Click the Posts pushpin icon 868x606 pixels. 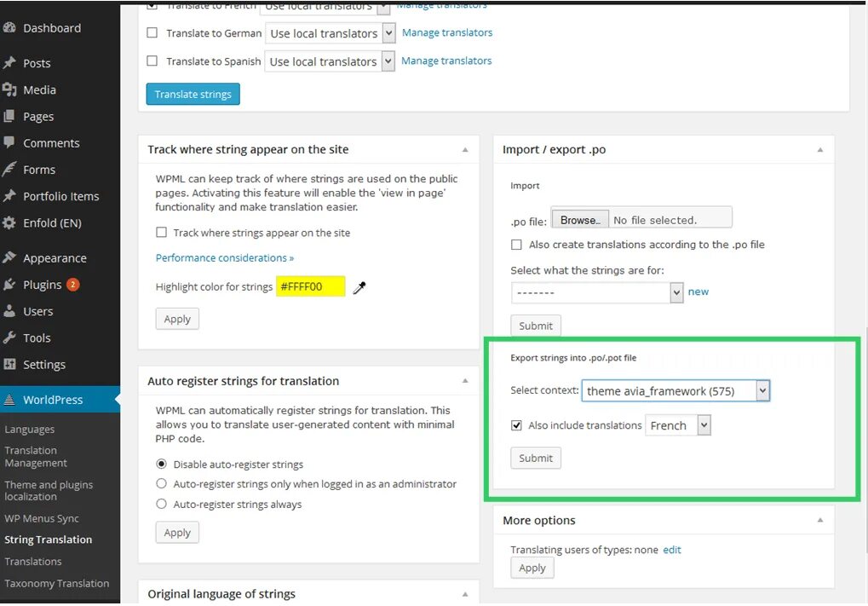[x=9, y=63]
